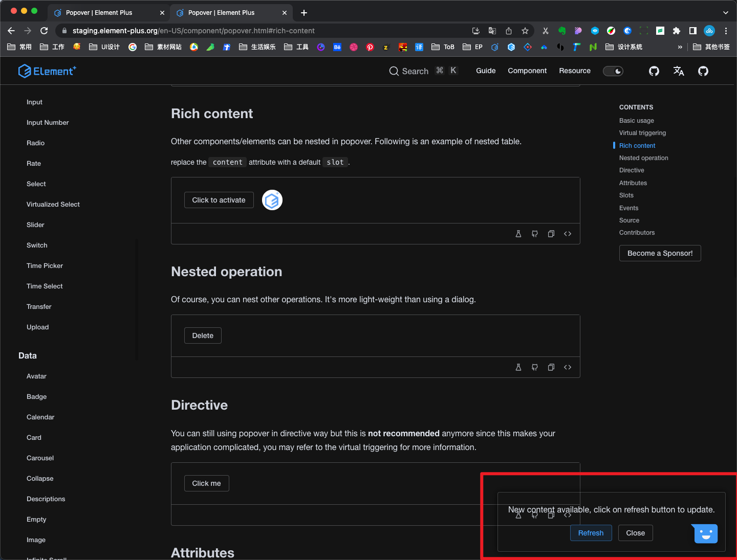
Task: Click the Element Plus logo
Action: tap(47, 71)
